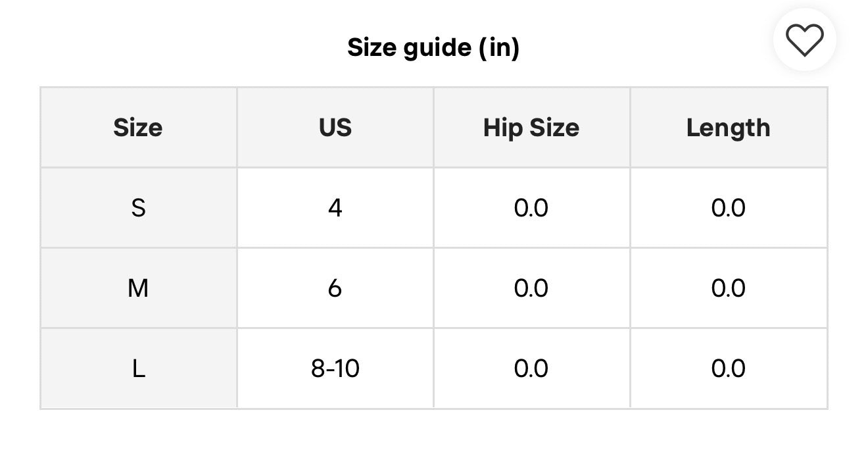
Task: Click the Length value for size S
Action: 728,208
